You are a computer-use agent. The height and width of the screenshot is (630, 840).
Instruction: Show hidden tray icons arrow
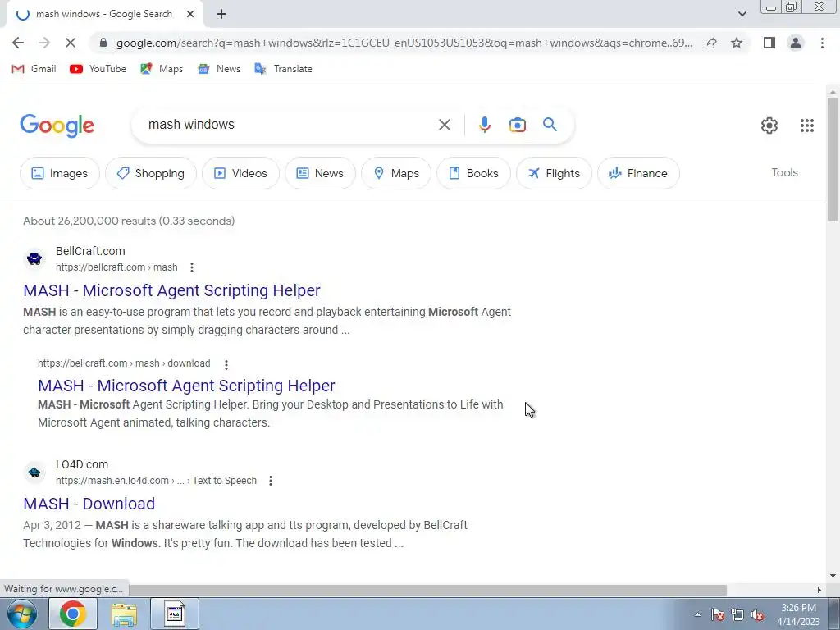click(697, 614)
